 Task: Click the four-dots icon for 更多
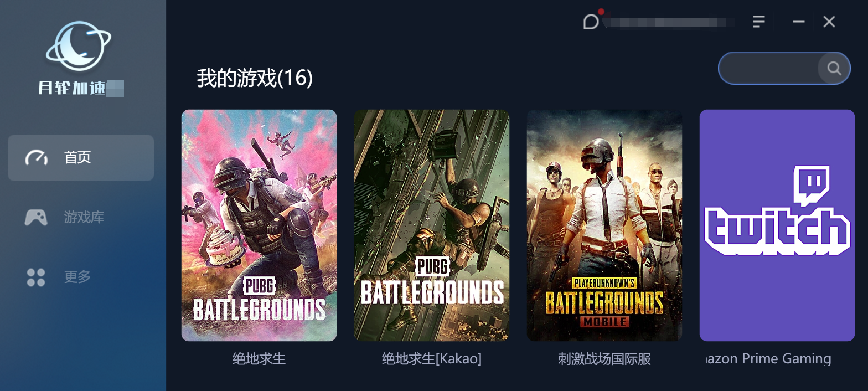(36, 277)
